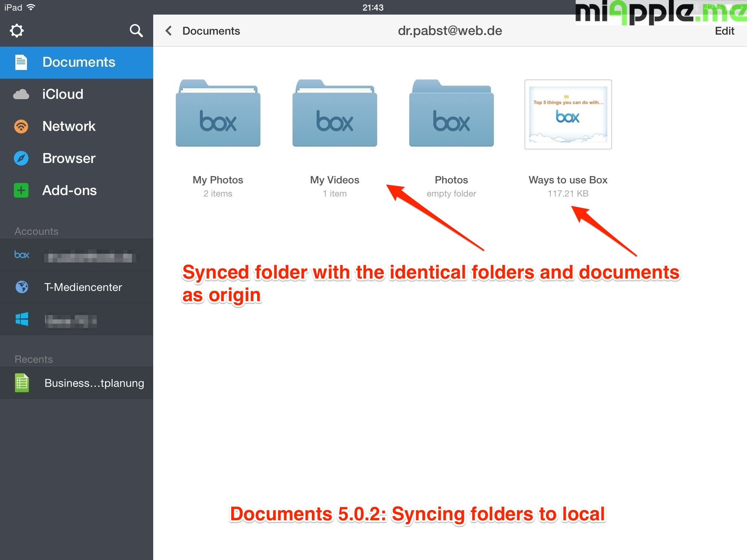Tap the green Add-ons plus icon
747x560 pixels.
pos(21,190)
